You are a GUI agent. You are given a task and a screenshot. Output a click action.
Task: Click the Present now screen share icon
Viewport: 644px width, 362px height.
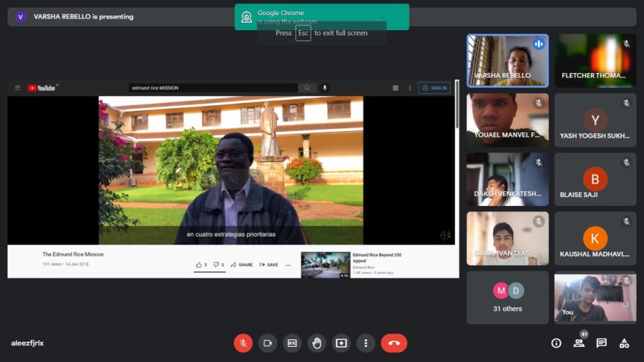341,343
